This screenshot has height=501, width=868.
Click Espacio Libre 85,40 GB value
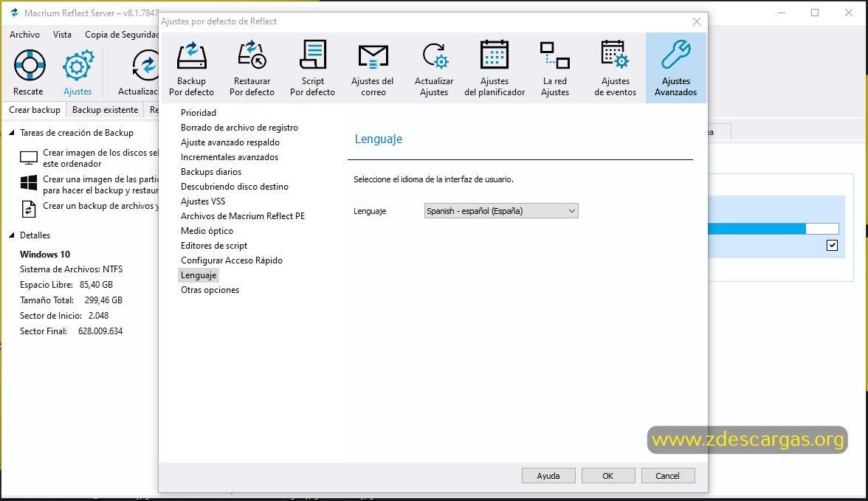point(96,285)
